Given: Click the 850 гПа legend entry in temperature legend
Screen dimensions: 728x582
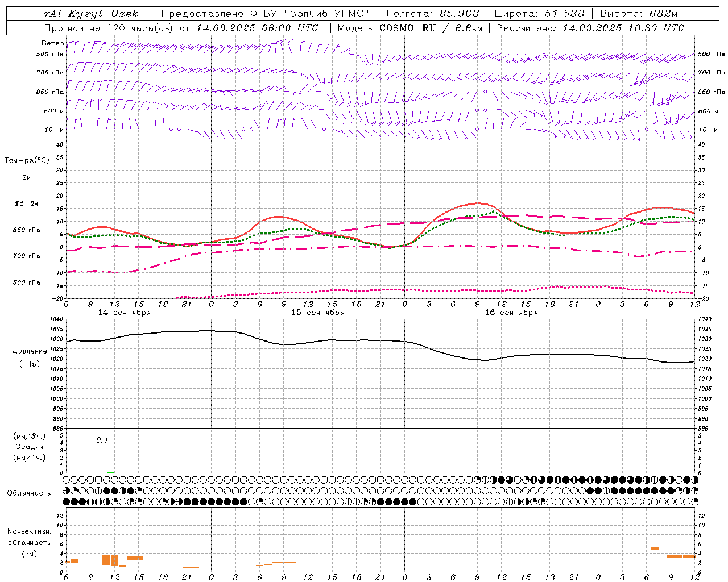Looking at the screenshot, I should pyautogui.click(x=27, y=230).
